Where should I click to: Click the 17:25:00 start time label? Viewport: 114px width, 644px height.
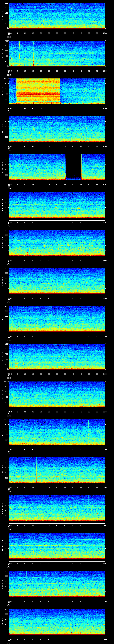[9, 450]
